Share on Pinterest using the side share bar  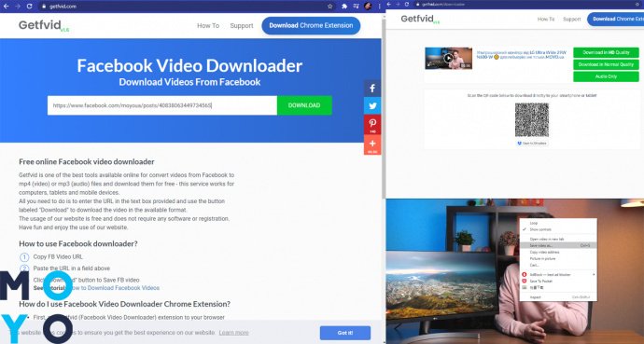tap(372, 125)
